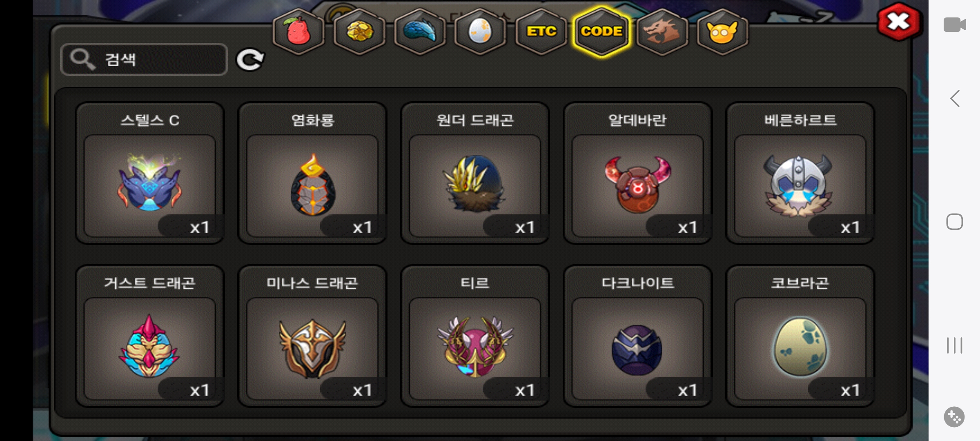
Task: Pick the 코브라곤 spotted egg
Action: (x=800, y=336)
